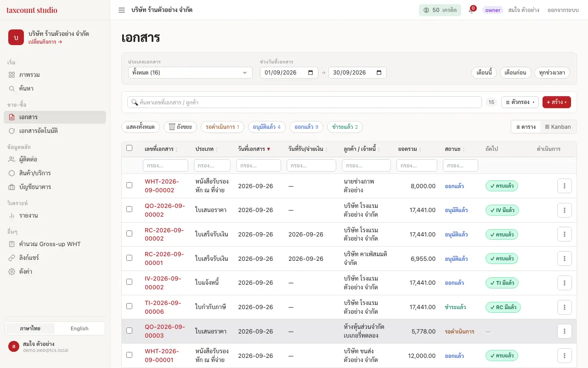Filter by ชำระแล้ว 2 status chip
Screen dimensions: 588x368
click(345, 127)
